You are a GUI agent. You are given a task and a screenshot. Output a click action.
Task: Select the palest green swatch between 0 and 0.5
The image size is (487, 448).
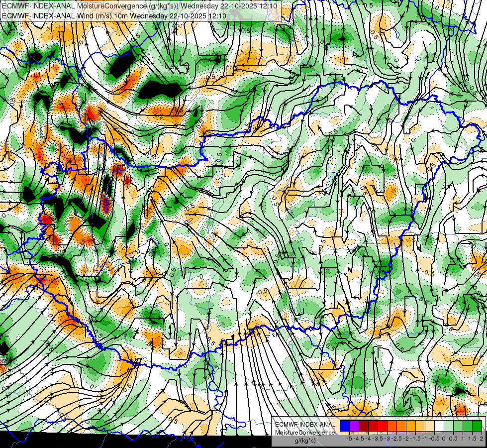(449, 426)
